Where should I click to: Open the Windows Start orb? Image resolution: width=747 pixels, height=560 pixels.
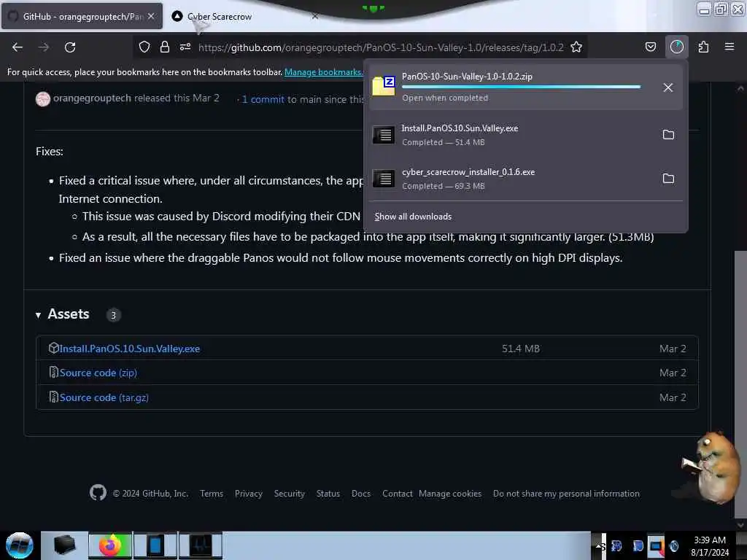(19, 545)
